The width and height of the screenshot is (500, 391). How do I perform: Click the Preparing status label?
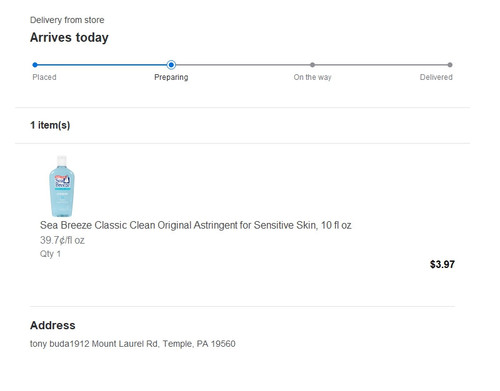(171, 77)
